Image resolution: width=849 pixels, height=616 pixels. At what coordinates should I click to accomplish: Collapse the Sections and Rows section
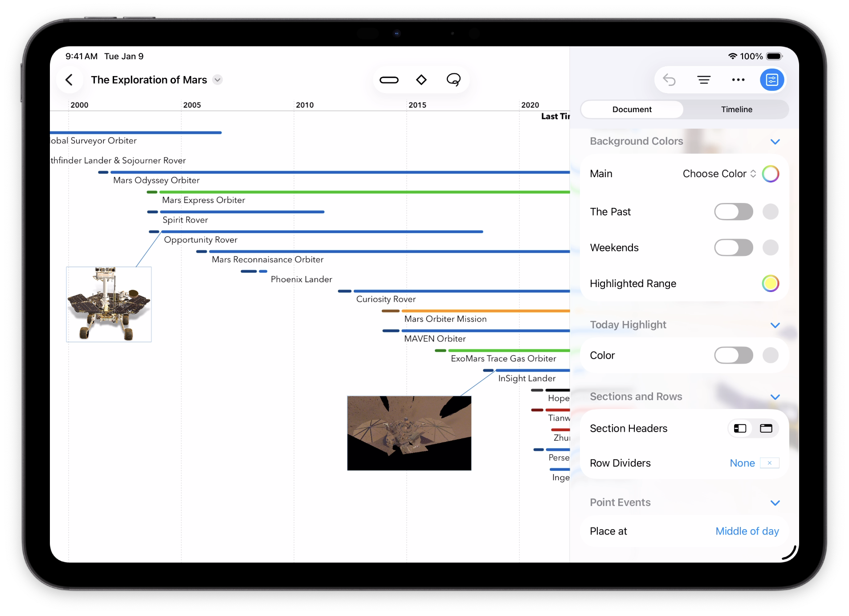(775, 397)
